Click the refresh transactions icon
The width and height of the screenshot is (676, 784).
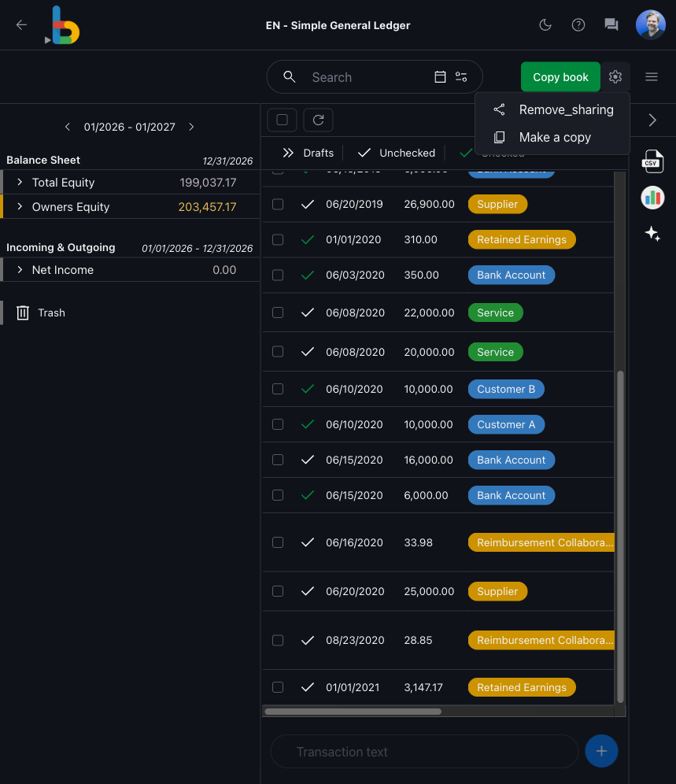318,120
